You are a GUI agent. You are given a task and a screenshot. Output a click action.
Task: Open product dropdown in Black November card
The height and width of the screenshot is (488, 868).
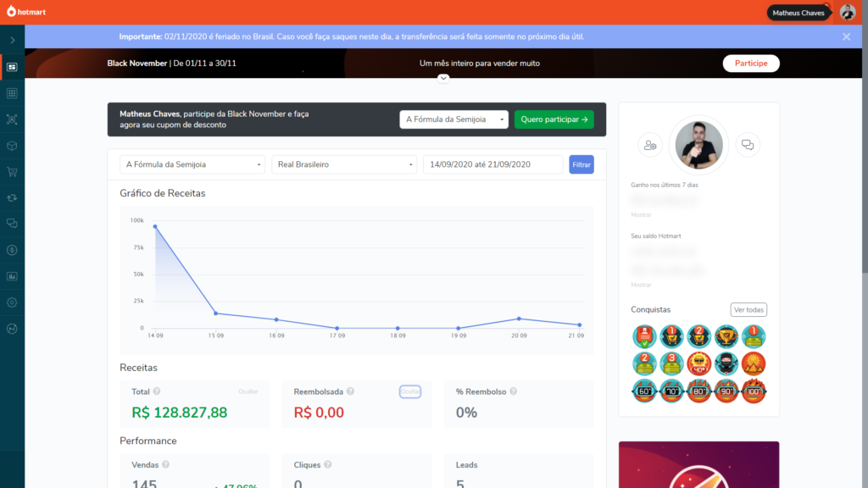point(454,119)
